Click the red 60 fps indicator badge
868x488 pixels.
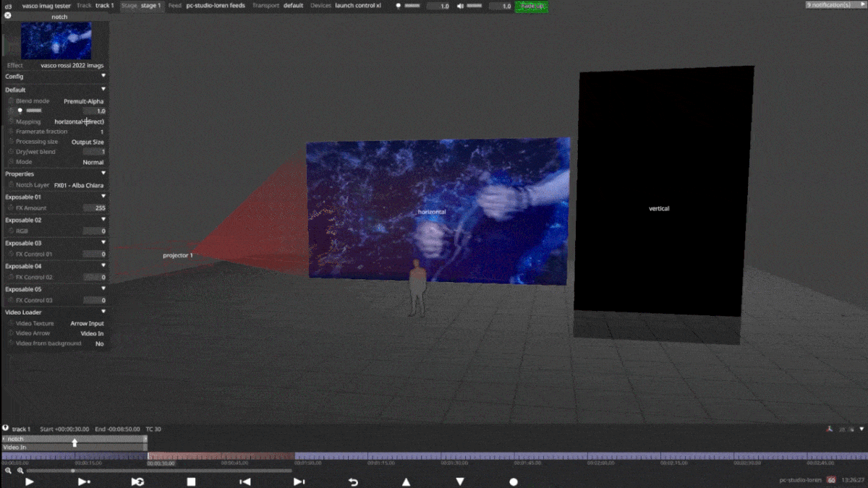point(832,479)
